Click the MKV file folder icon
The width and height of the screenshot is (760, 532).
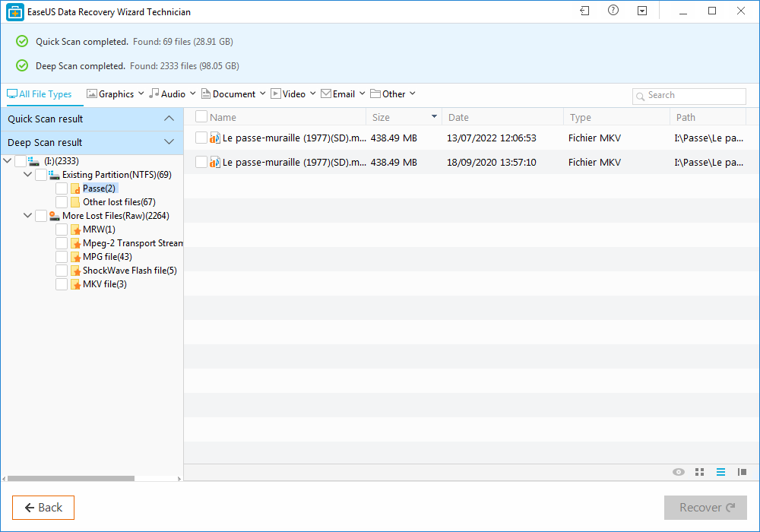point(75,284)
